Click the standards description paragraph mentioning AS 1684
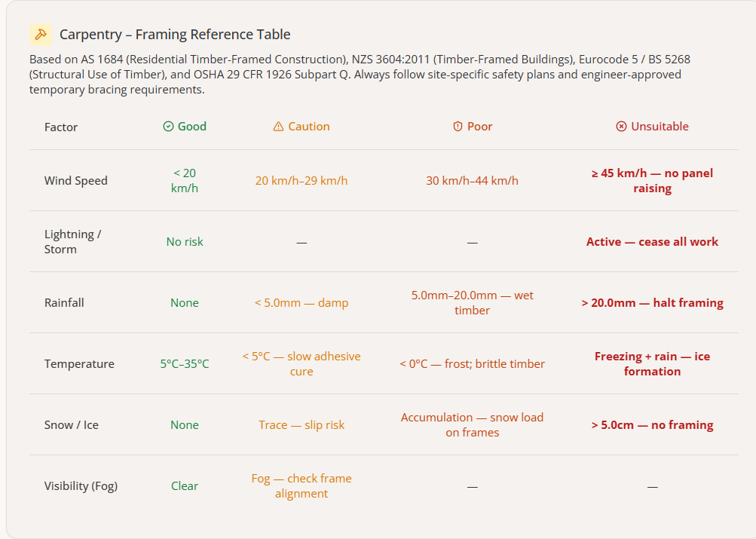 360,74
